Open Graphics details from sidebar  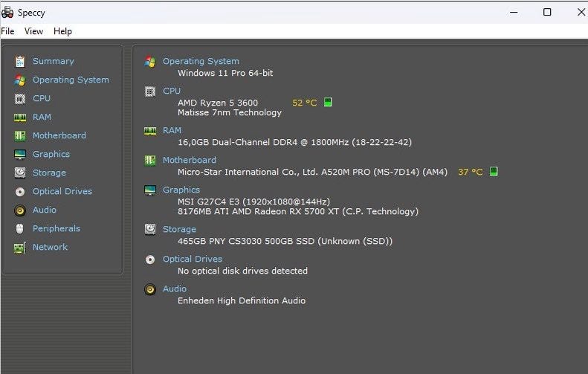point(51,154)
